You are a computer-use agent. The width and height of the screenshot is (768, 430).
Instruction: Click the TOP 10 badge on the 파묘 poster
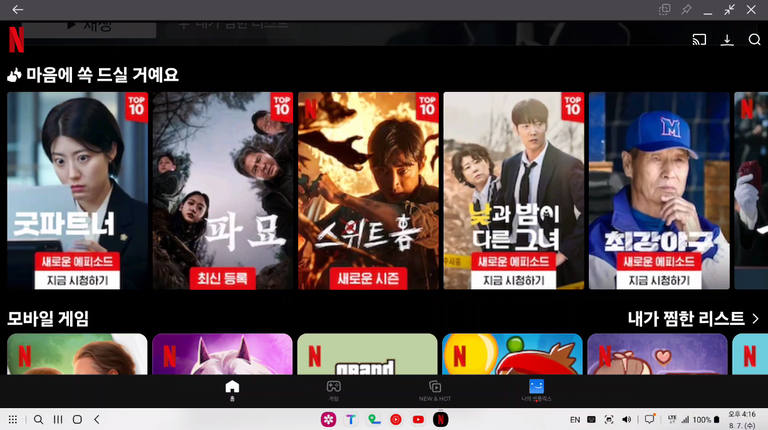point(282,106)
